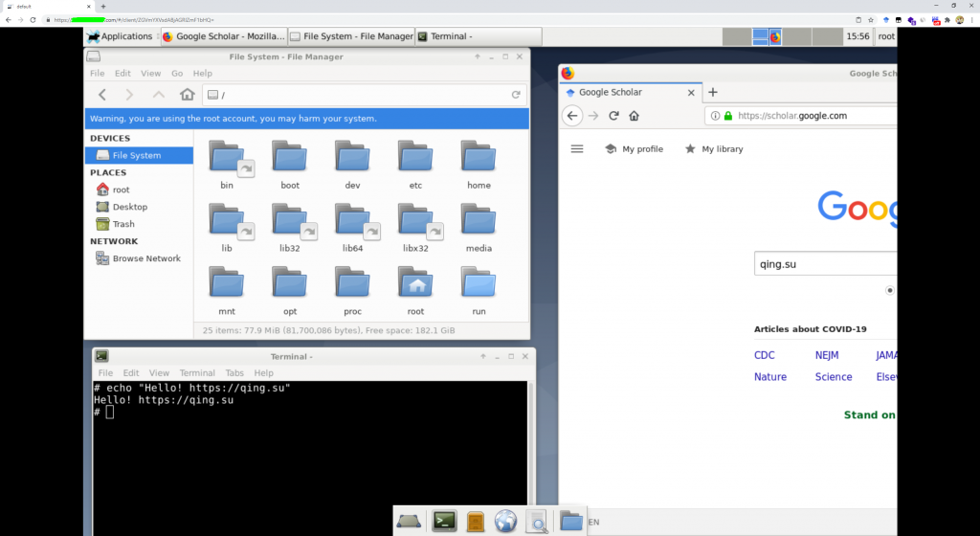
Task: Open the web browser globe dock icon
Action: [506, 521]
